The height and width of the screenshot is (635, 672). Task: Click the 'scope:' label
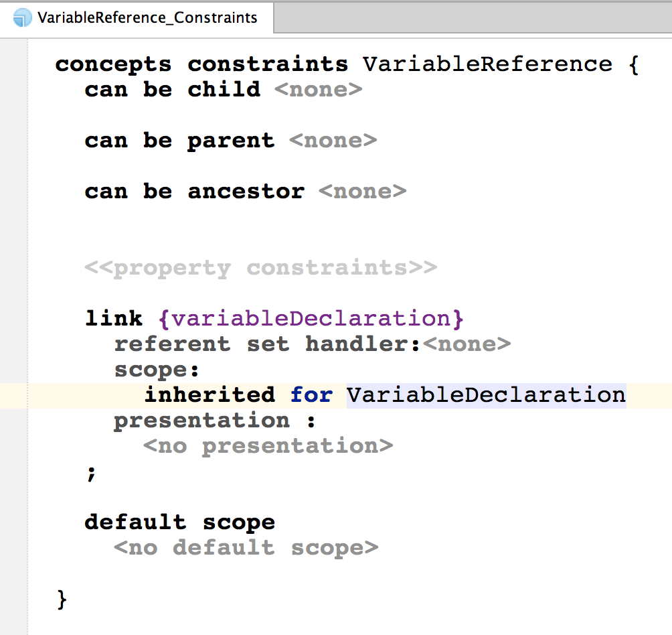[157, 370]
